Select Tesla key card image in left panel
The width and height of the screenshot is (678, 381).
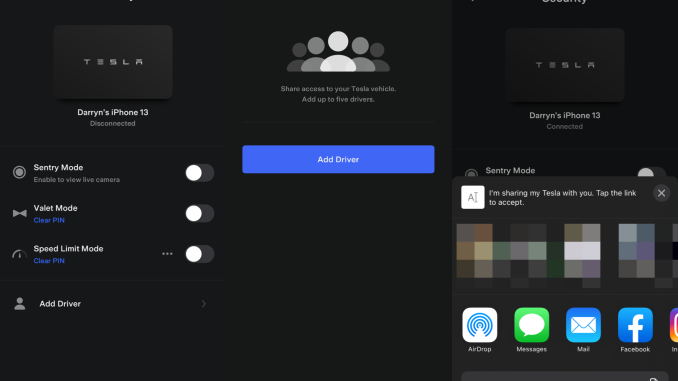(x=113, y=62)
